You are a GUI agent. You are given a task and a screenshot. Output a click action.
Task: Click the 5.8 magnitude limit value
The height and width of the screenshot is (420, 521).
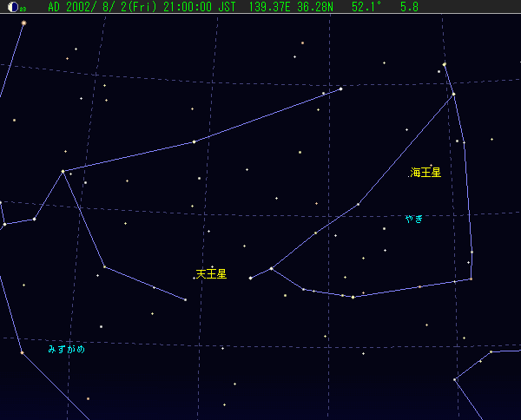(409, 7)
